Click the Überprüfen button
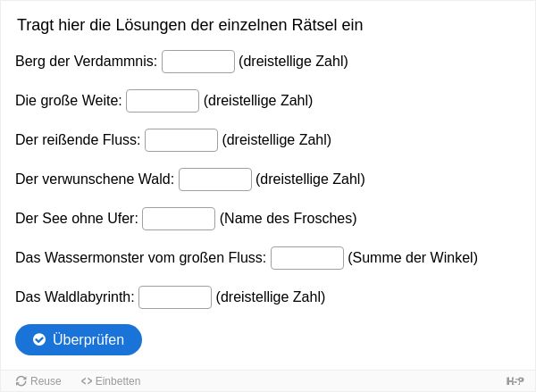 [79, 339]
